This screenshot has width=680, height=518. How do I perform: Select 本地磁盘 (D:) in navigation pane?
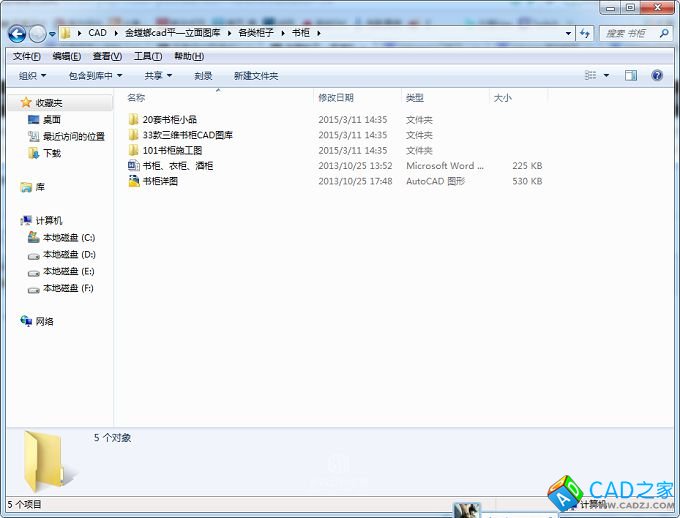[x=68, y=255]
